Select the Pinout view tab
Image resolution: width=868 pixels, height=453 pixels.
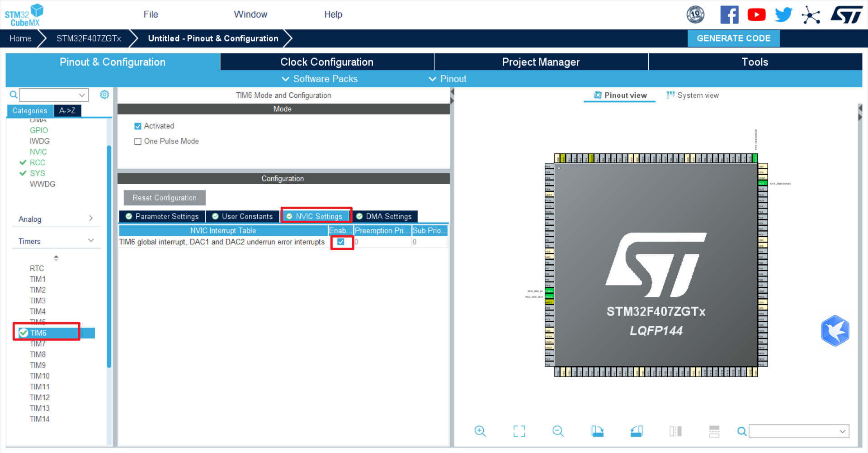[x=620, y=95]
